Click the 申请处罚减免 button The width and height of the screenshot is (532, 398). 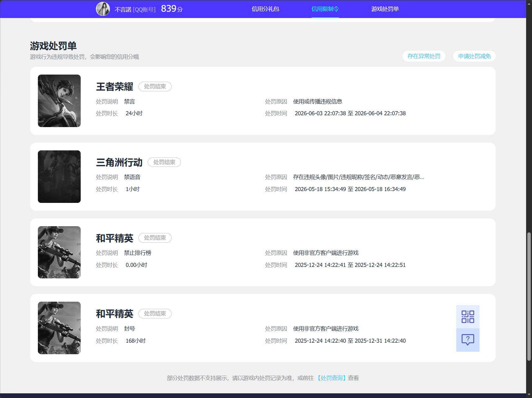pyautogui.click(x=474, y=56)
